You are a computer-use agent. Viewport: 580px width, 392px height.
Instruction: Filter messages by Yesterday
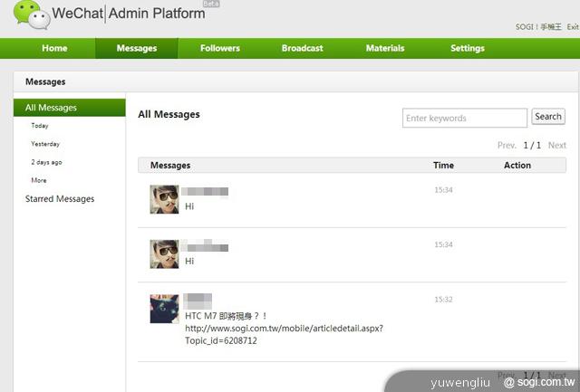pyautogui.click(x=45, y=144)
